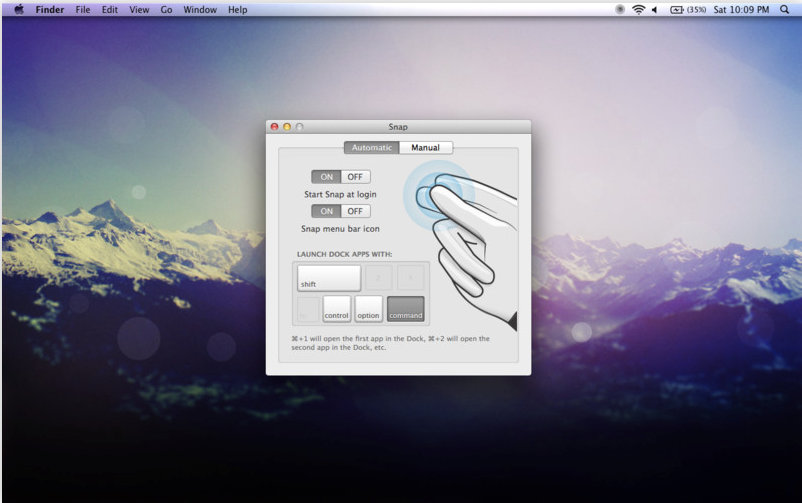Image resolution: width=802 pixels, height=503 pixels.
Task: Click the dimmed fn key
Action: [x=308, y=309]
